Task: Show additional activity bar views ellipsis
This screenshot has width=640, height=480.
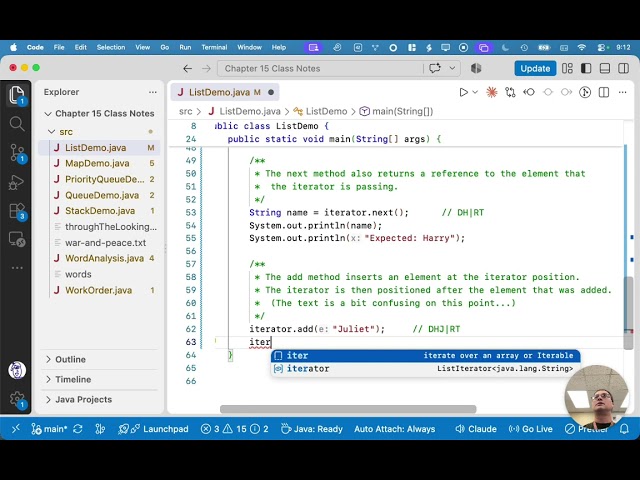Action: pos(17,268)
